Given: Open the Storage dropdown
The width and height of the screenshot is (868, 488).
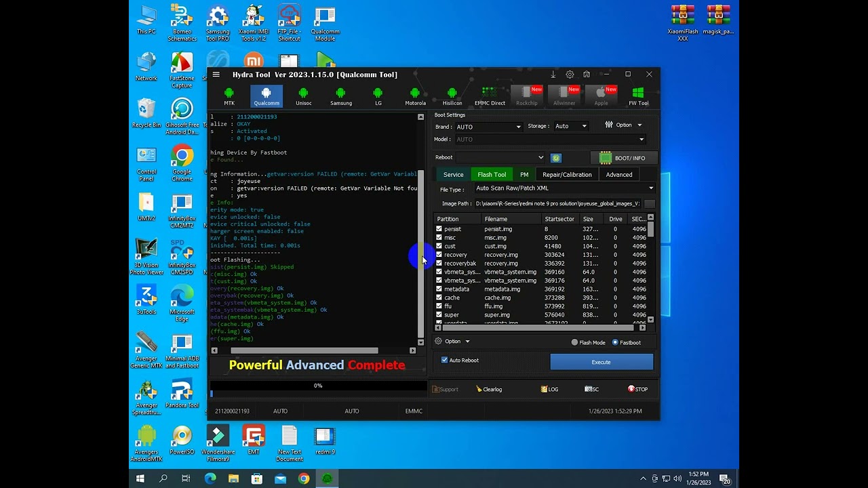Looking at the screenshot, I should (571, 126).
